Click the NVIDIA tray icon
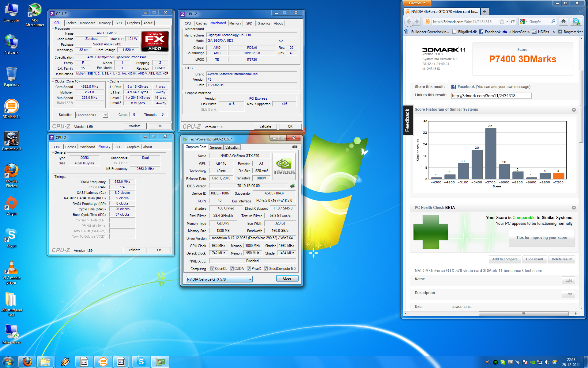This screenshot has width=588, height=368. (533, 362)
